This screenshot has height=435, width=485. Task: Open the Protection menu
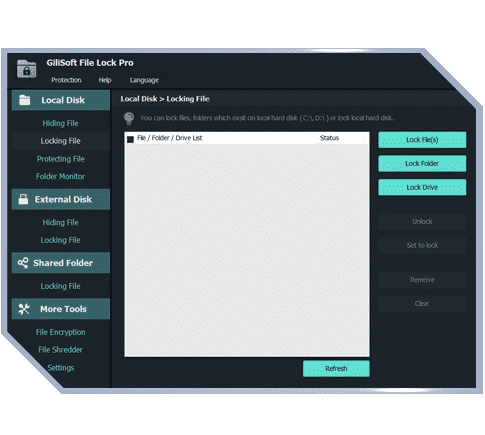tap(66, 80)
